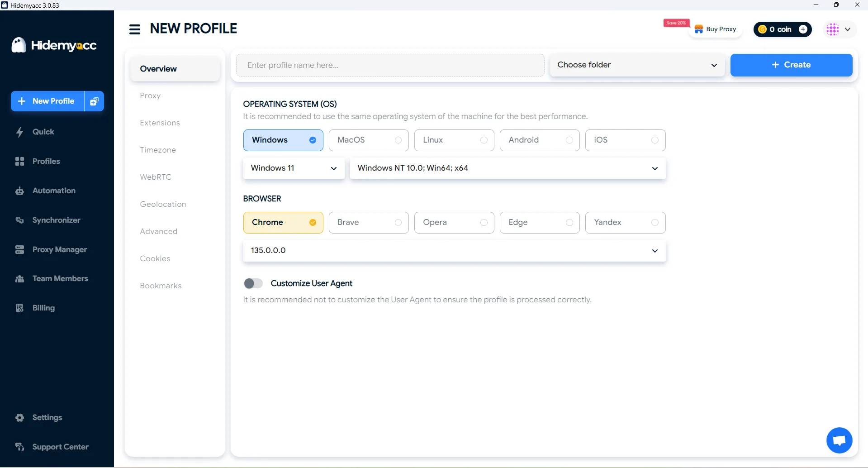Expand the Windows 11 version dropdown
The image size is (868, 468).
point(293,168)
